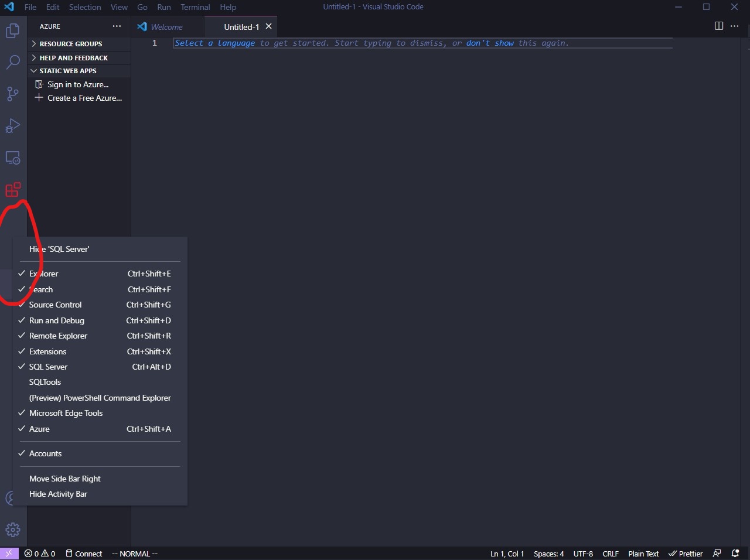Image resolution: width=750 pixels, height=560 pixels.
Task: Open Source Control from the activity bar
Action: [x=13, y=94]
